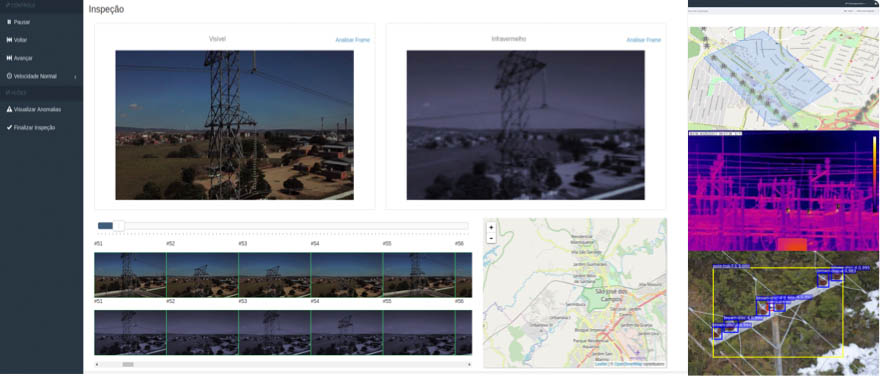Viewport: 890px width, 383px height.
Task: Click Analisar Frame link in Infravermelho panel
Action: pyautogui.click(x=644, y=40)
